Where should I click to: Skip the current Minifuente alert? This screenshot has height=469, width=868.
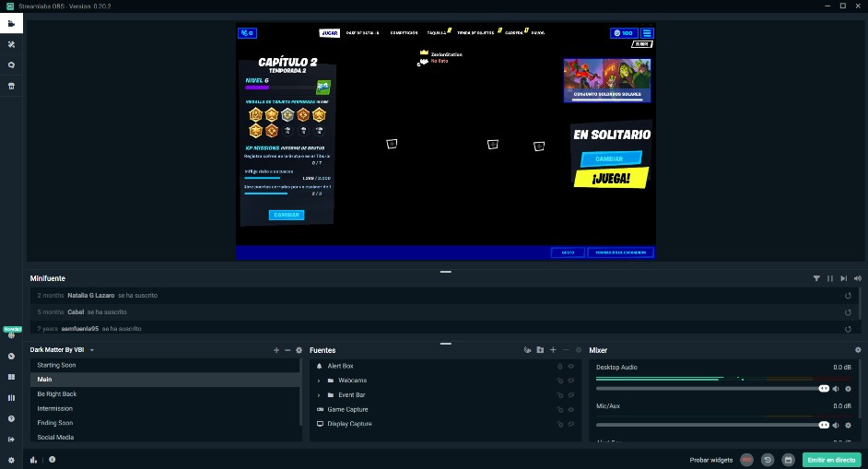pos(844,278)
